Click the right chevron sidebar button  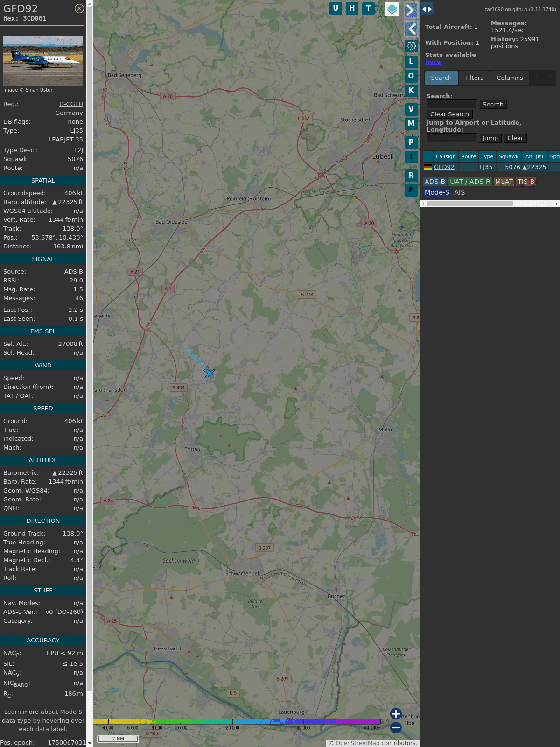pos(411,10)
